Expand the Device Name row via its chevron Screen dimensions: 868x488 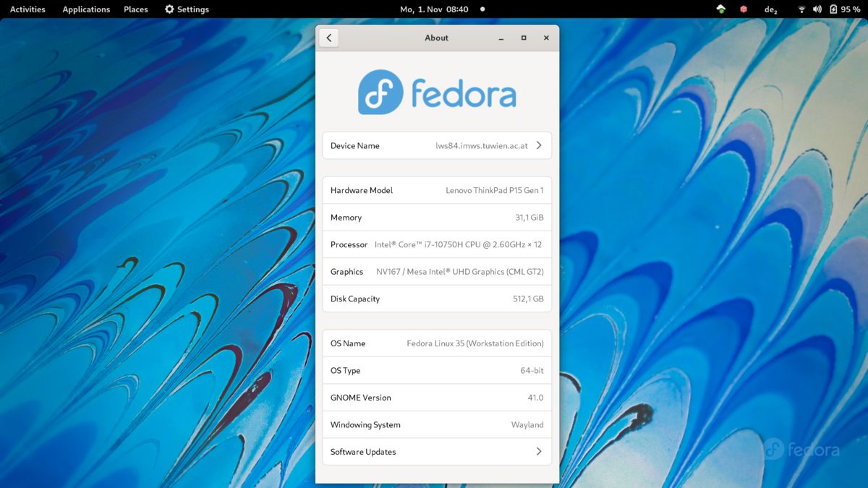click(538, 145)
